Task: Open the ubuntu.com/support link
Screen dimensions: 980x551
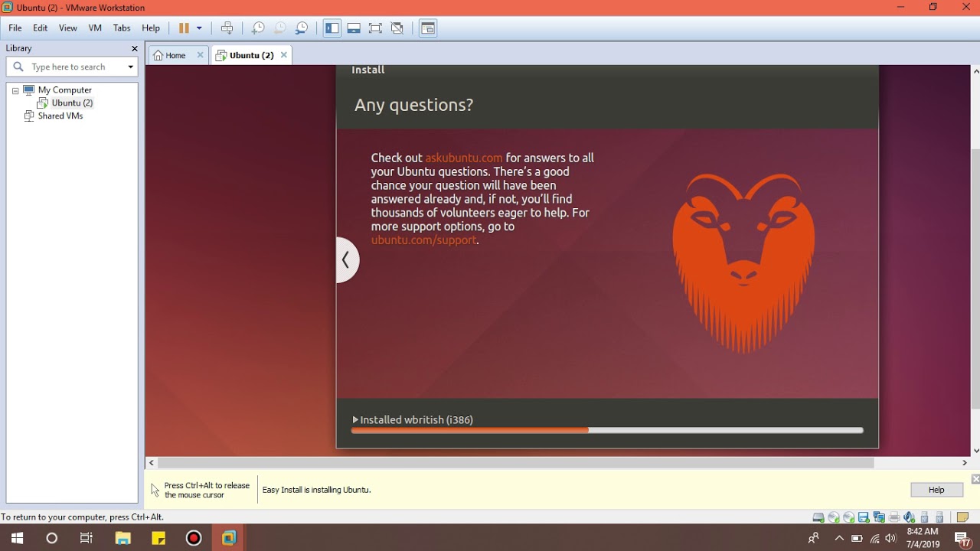Action: pyautogui.click(x=424, y=240)
